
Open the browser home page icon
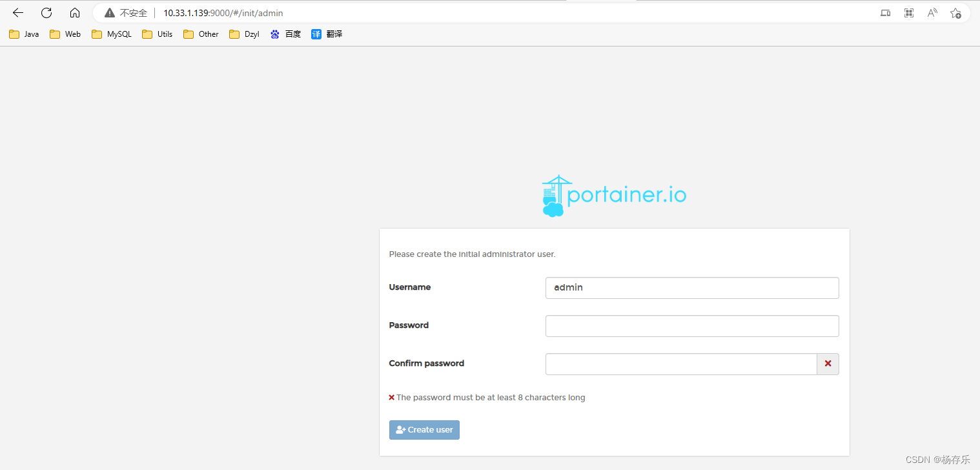[75, 13]
